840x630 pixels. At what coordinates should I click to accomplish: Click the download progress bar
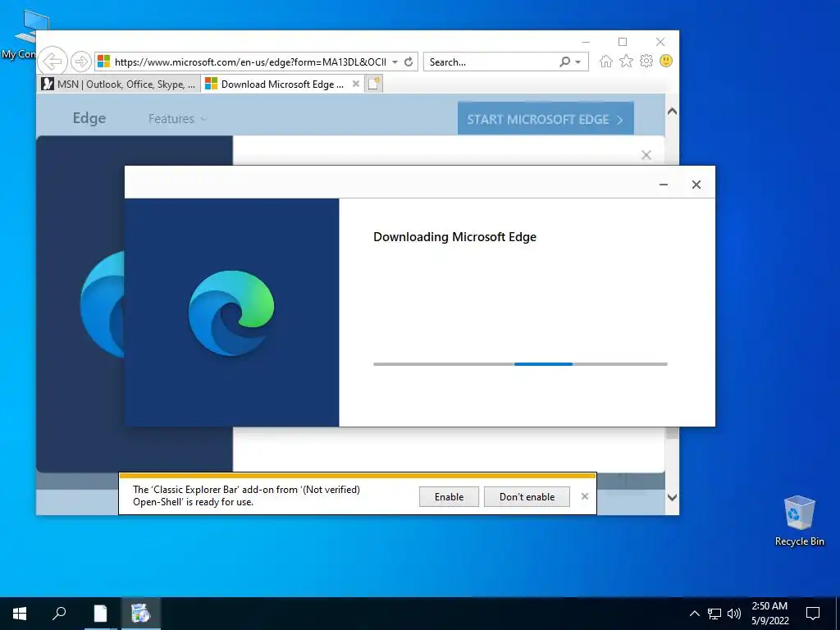pos(520,364)
